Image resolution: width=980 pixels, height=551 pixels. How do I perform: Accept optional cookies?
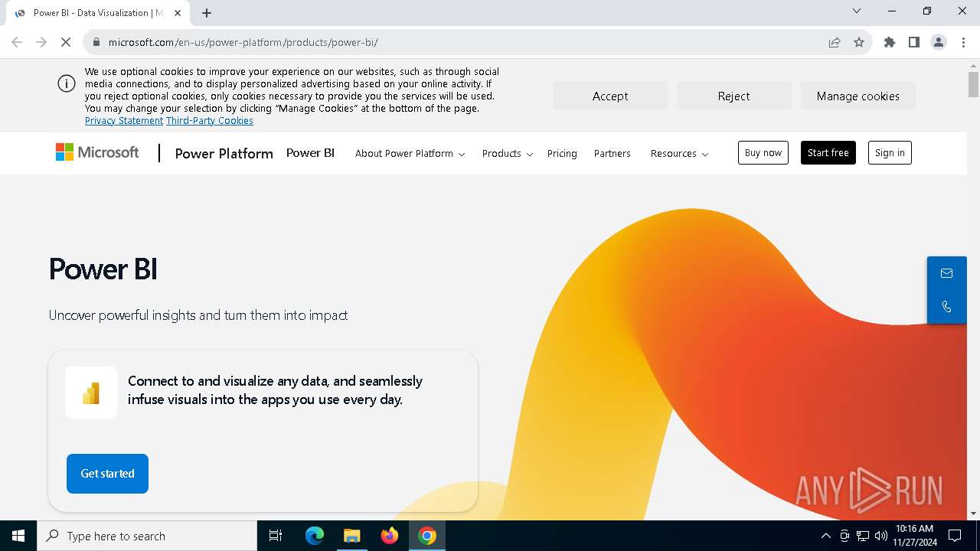pos(610,96)
